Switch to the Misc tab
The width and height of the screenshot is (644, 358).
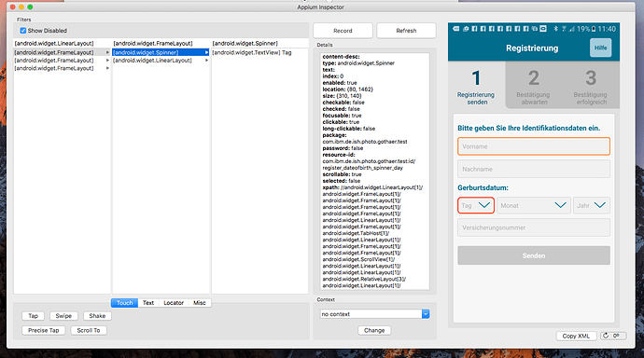(x=200, y=303)
